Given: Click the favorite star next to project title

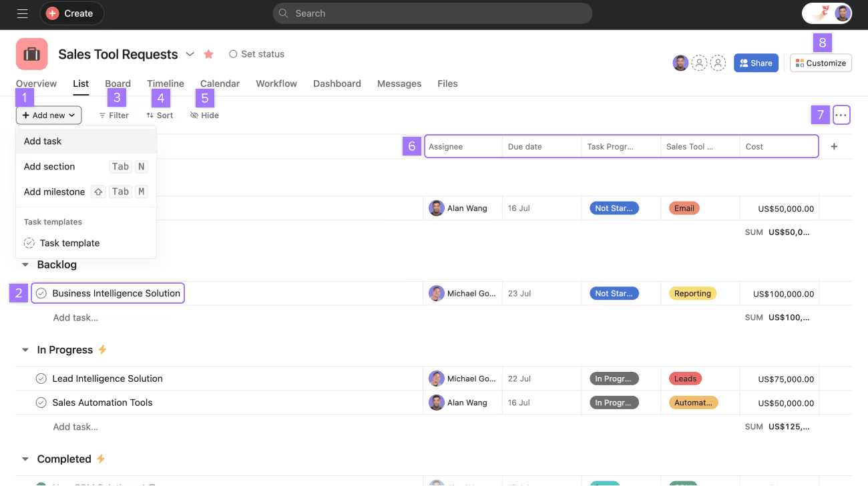Looking at the screenshot, I should pos(208,54).
